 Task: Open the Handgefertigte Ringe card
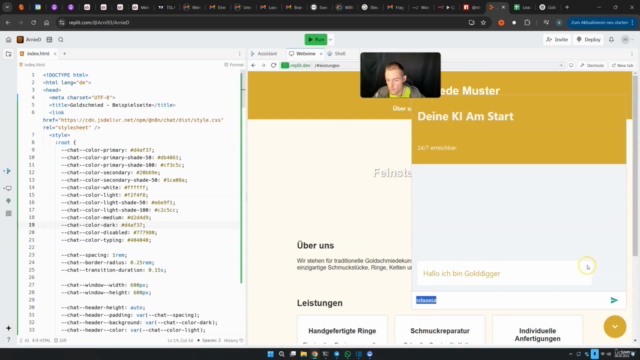click(x=342, y=331)
